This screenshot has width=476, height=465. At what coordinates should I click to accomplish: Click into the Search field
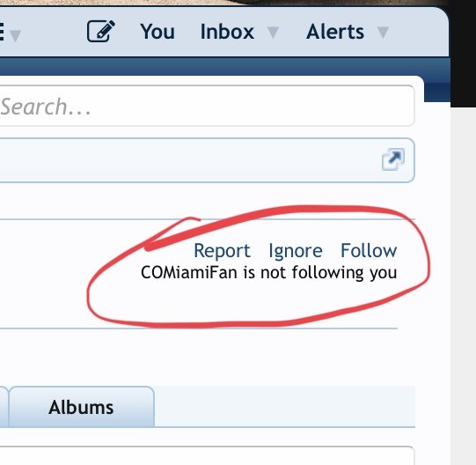coord(207,106)
